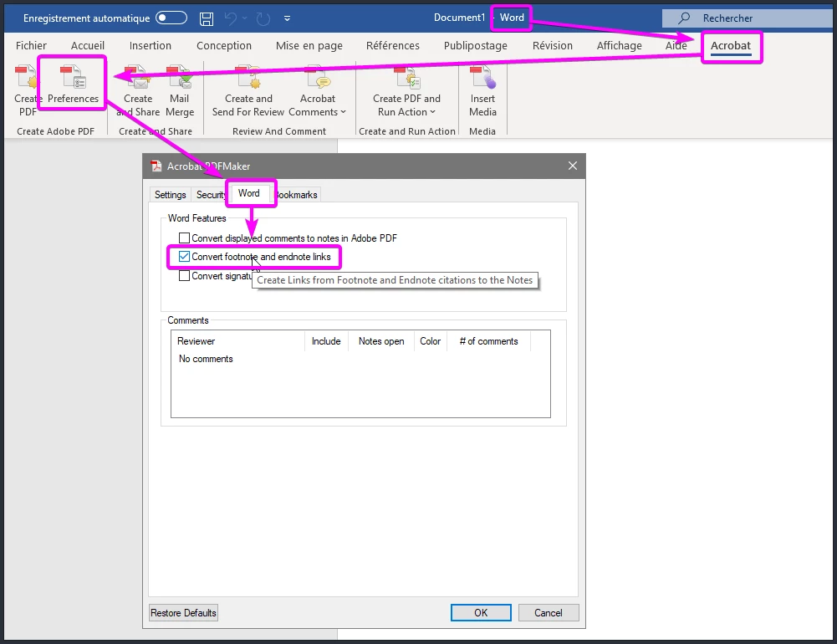Viewport: 837px width, 644px height.
Task: Click the Create and Share icon
Action: pyautogui.click(x=138, y=78)
